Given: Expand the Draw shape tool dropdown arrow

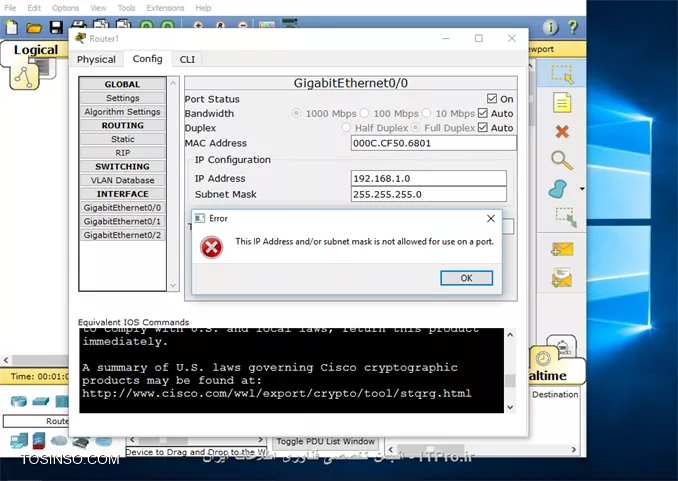Looking at the screenshot, I should (582, 189).
